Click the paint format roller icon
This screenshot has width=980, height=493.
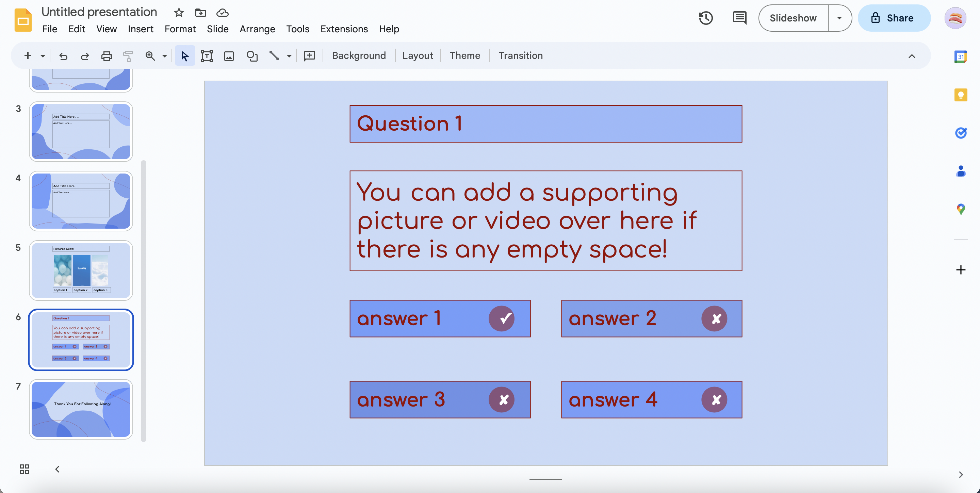tap(128, 56)
